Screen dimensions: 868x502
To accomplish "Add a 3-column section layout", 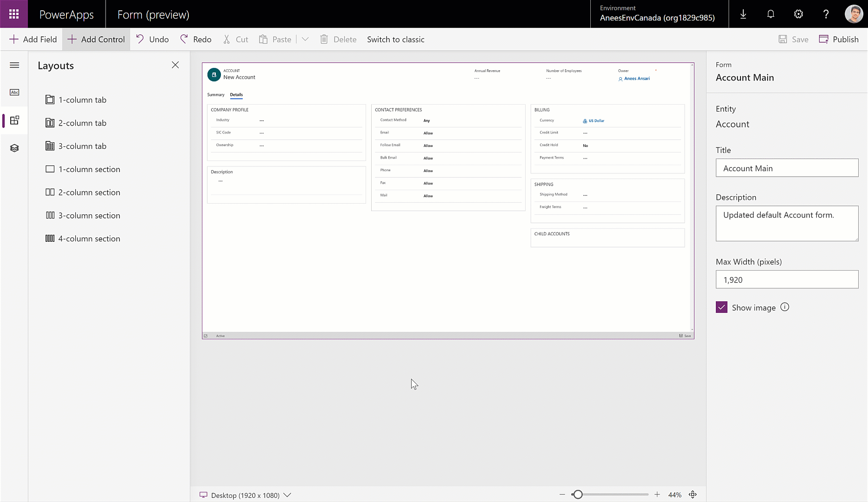I will [x=83, y=216].
